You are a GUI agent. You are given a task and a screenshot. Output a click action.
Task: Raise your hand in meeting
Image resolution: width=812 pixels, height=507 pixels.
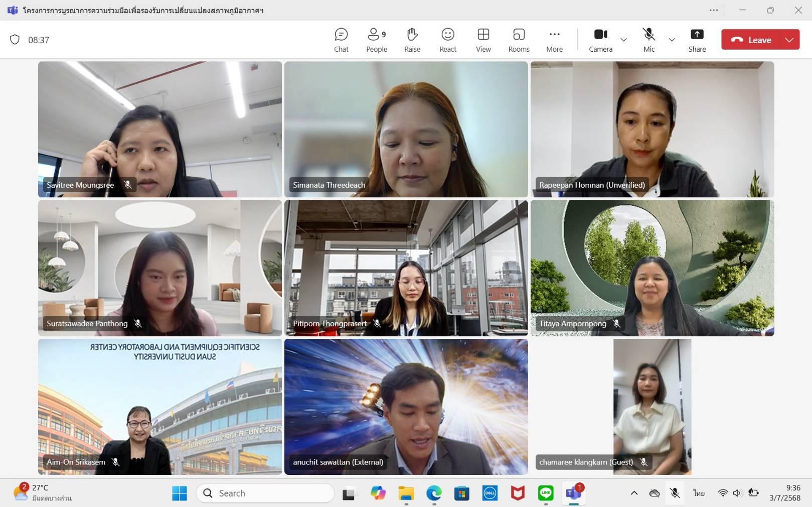tap(412, 40)
